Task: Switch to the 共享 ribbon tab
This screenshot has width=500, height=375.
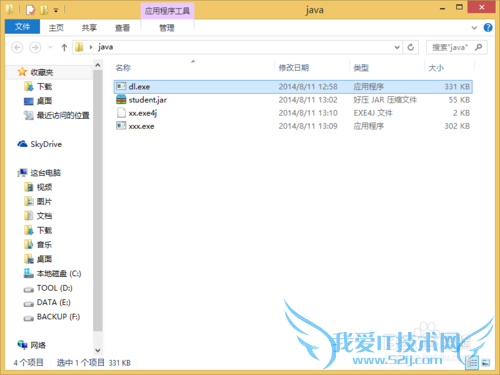Action: click(89, 28)
